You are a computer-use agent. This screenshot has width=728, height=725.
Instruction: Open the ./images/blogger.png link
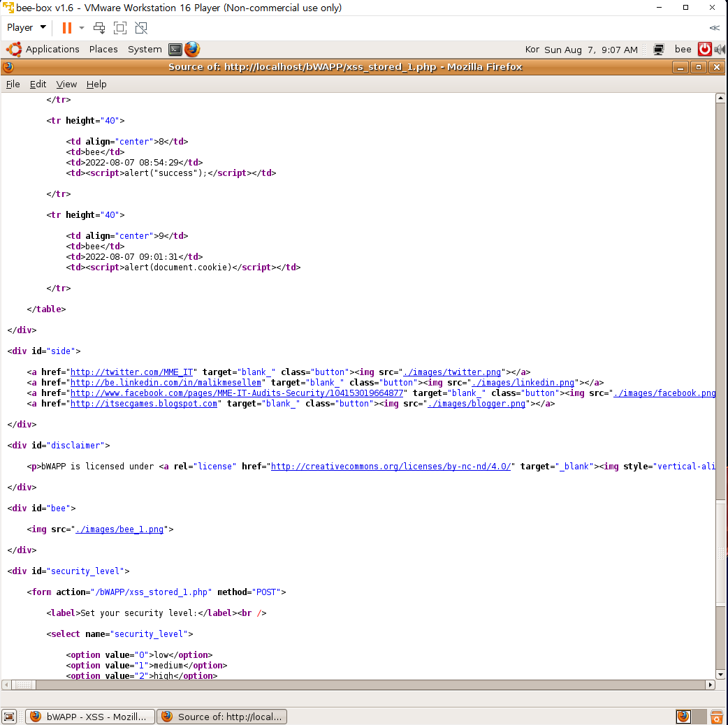pos(476,404)
